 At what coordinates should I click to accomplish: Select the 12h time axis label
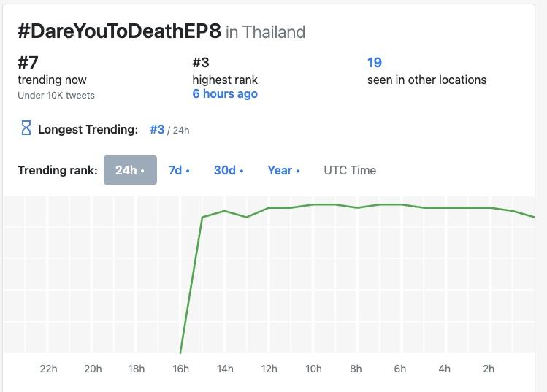(269, 369)
